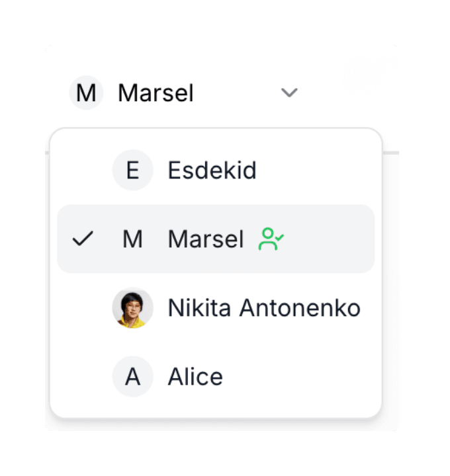Screen dimensions: 450x476
Task: Click the last list entry, Alice
Action: pyautogui.click(x=216, y=376)
